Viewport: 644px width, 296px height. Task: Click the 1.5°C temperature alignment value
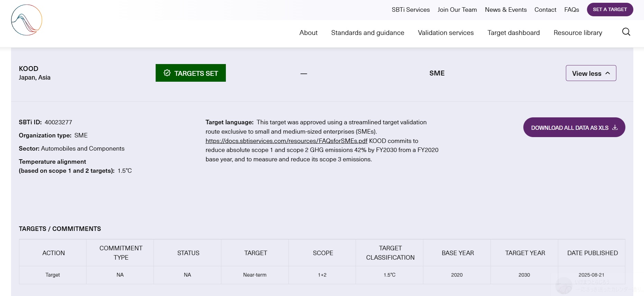click(x=125, y=171)
